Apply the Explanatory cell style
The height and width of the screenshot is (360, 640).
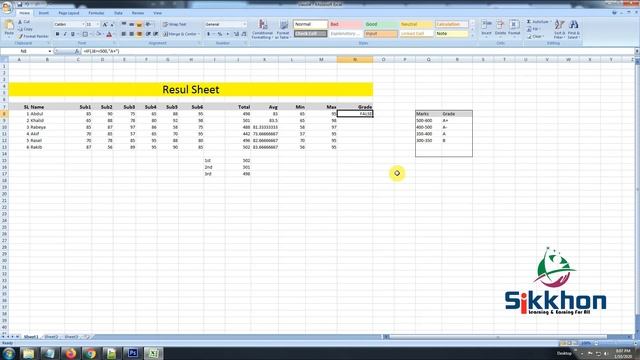(x=345, y=33)
